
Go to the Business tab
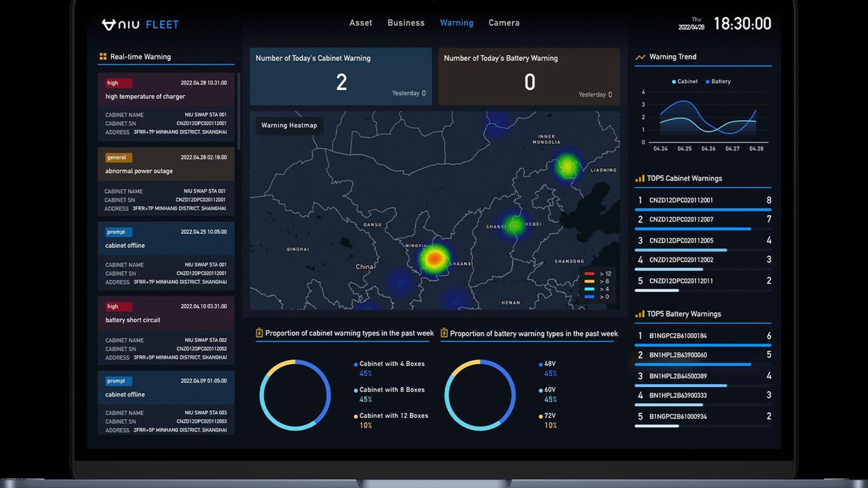coord(406,23)
